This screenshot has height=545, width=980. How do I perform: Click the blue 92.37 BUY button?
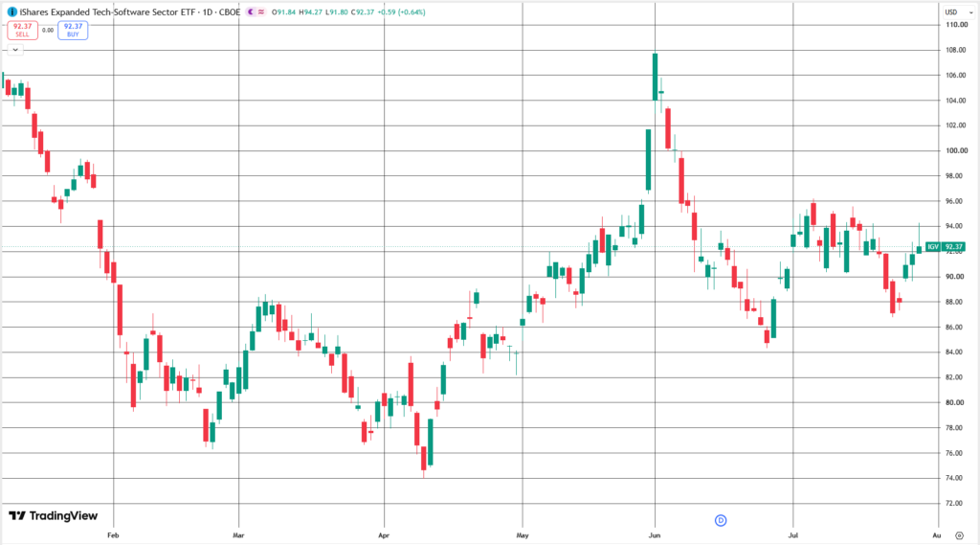(x=73, y=30)
